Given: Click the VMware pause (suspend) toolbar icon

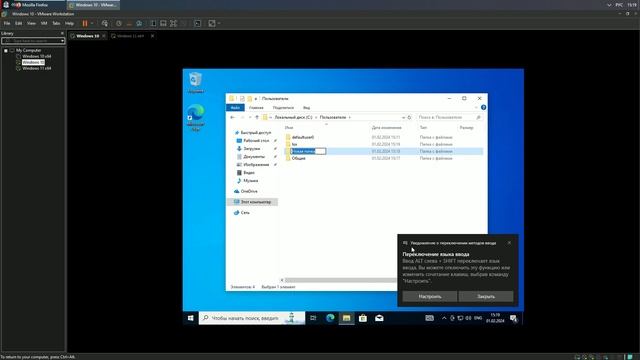Looking at the screenshot, I should [85, 24].
